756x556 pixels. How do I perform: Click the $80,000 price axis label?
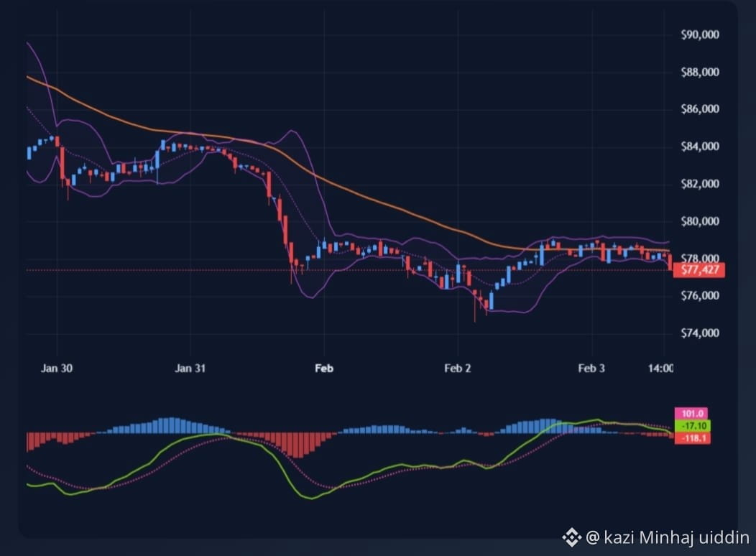tap(700, 222)
